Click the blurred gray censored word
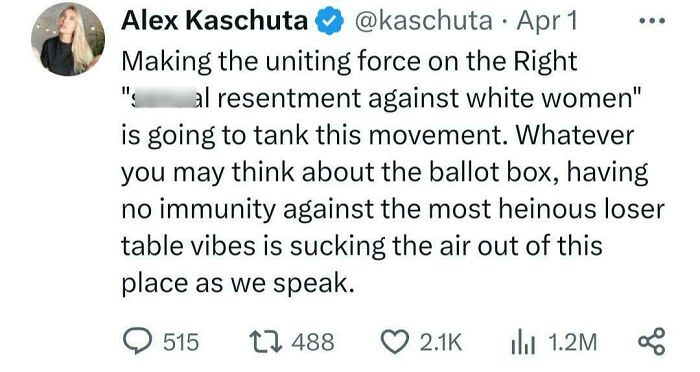 click(163, 98)
